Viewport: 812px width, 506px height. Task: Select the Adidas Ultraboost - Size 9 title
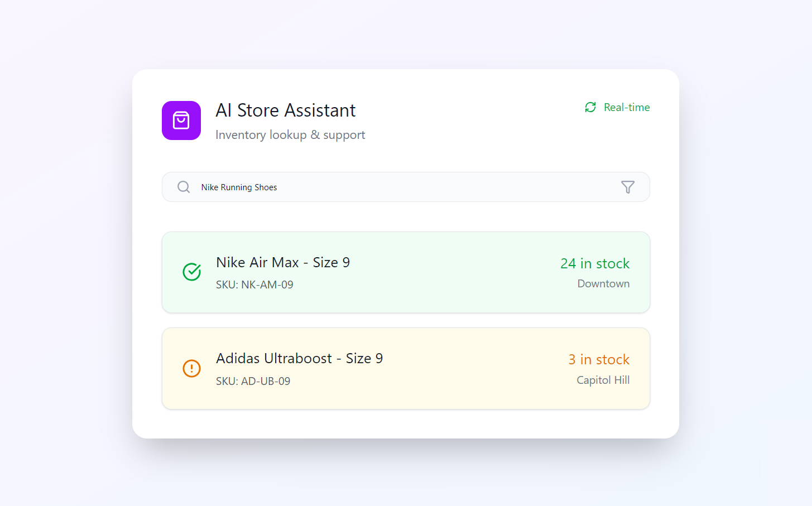click(300, 358)
